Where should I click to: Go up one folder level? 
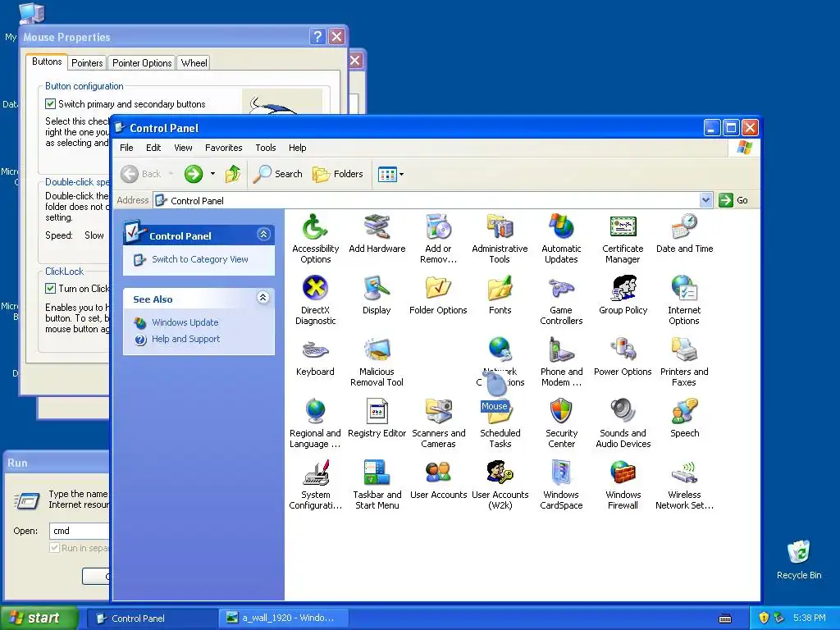pos(233,174)
